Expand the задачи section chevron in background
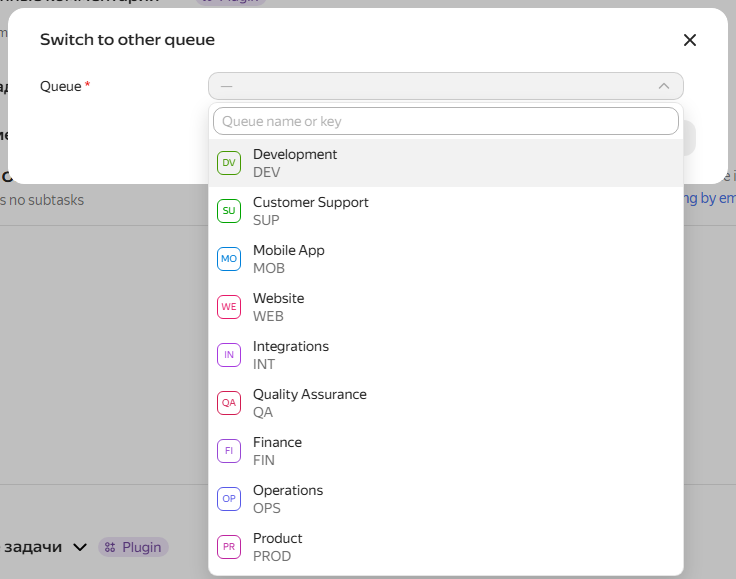736x579 pixels. click(x=80, y=547)
